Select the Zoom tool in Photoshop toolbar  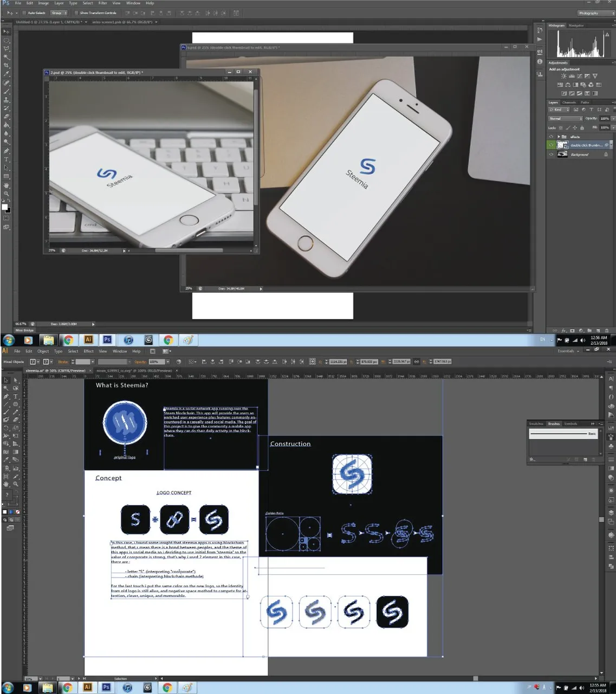pos(7,193)
